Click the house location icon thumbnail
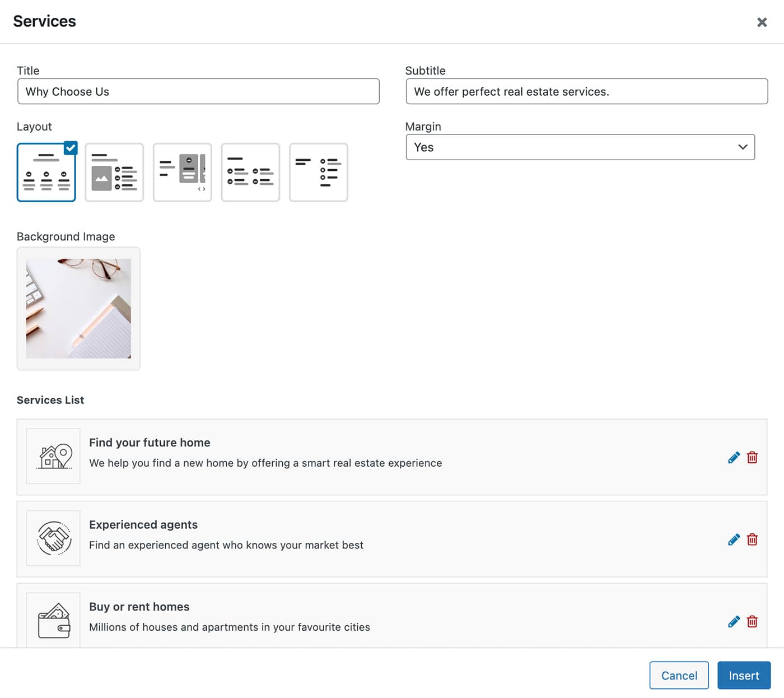The image size is (784, 698). 54,457
